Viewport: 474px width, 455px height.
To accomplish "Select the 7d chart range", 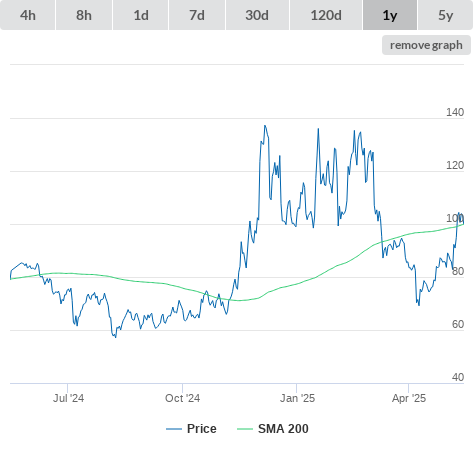I will pos(197,15).
